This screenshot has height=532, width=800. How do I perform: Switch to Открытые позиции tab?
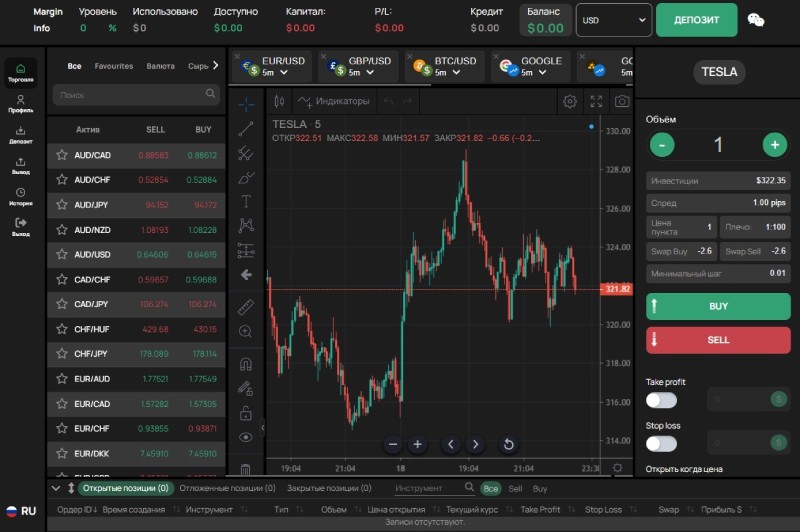126,488
